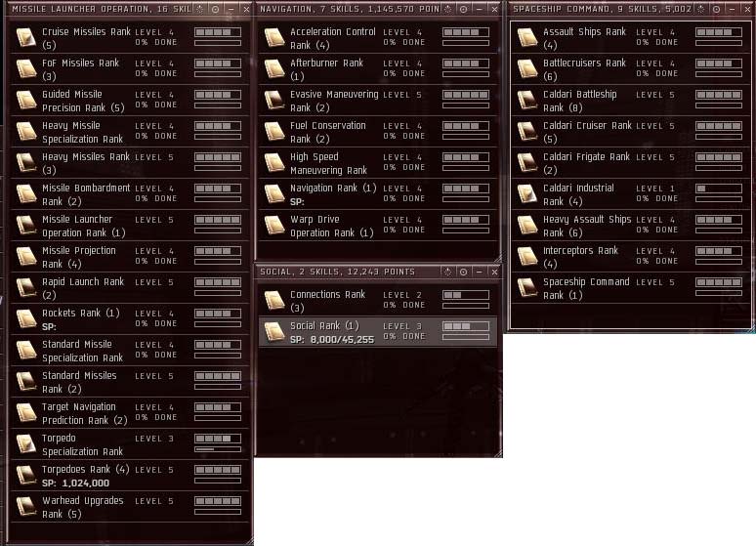
Task: Click 'LEVEL 3' next to Torpedo Specialization
Action: point(153,439)
